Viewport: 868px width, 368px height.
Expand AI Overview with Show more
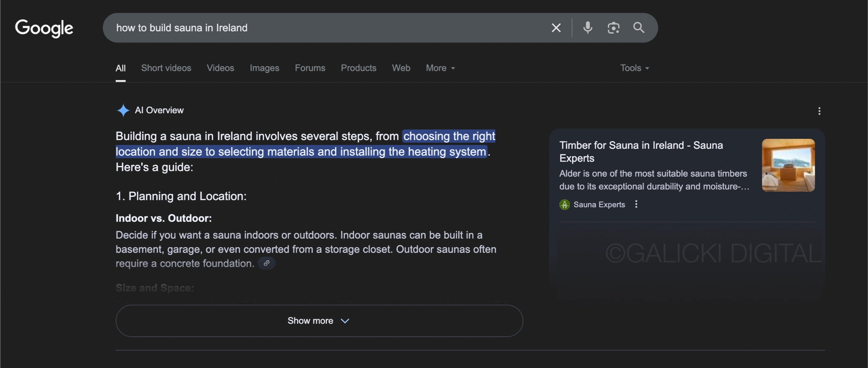(x=319, y=321)
